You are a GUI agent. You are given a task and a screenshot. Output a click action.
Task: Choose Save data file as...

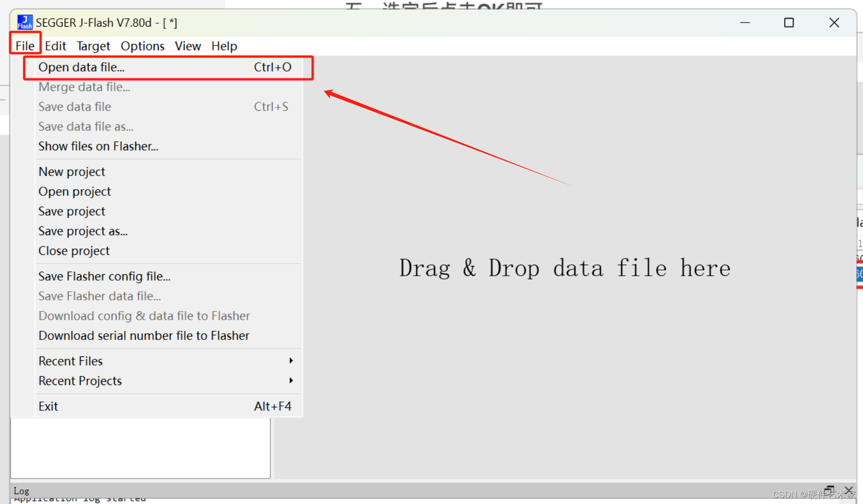tap(168, 127)
